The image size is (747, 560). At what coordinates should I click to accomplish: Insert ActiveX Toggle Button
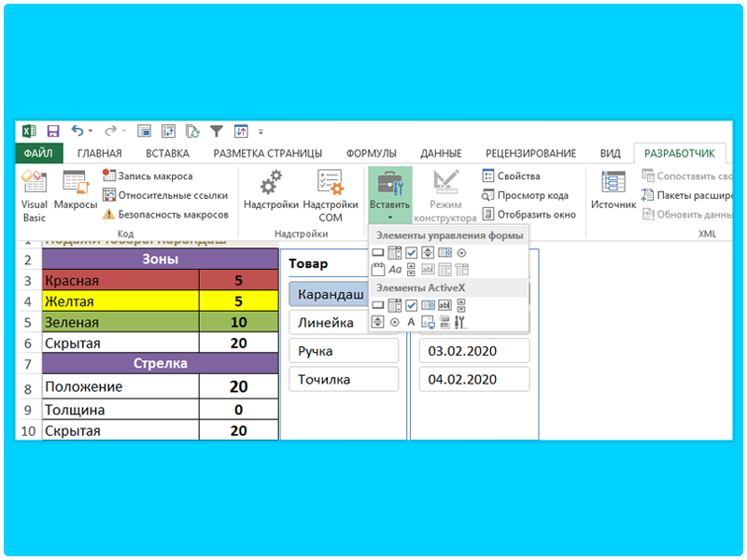pos(444,322)
